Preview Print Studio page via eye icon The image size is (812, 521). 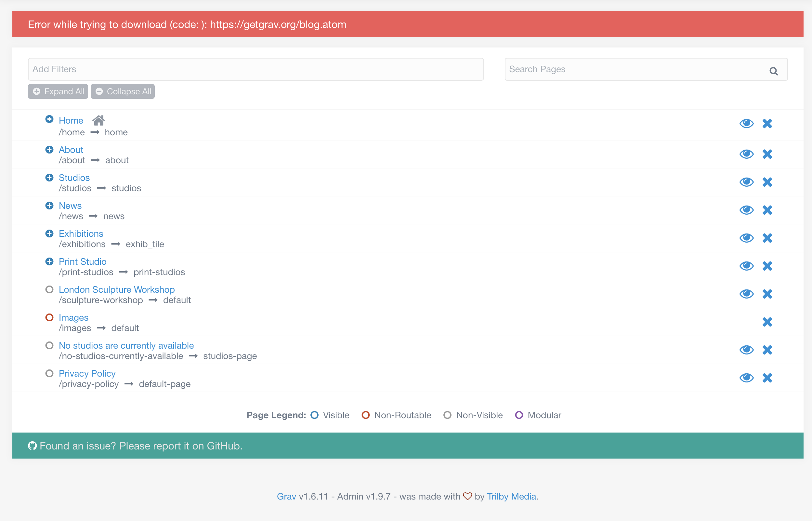pyautogui.click(x=746, y=266)
